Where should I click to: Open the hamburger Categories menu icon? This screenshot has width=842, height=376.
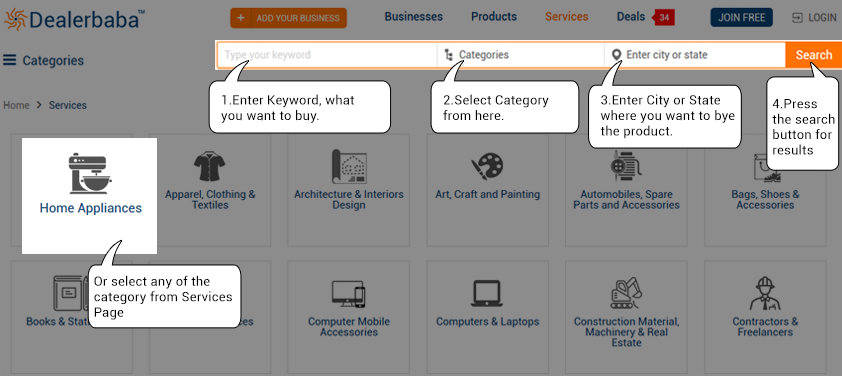coord(10,60)
